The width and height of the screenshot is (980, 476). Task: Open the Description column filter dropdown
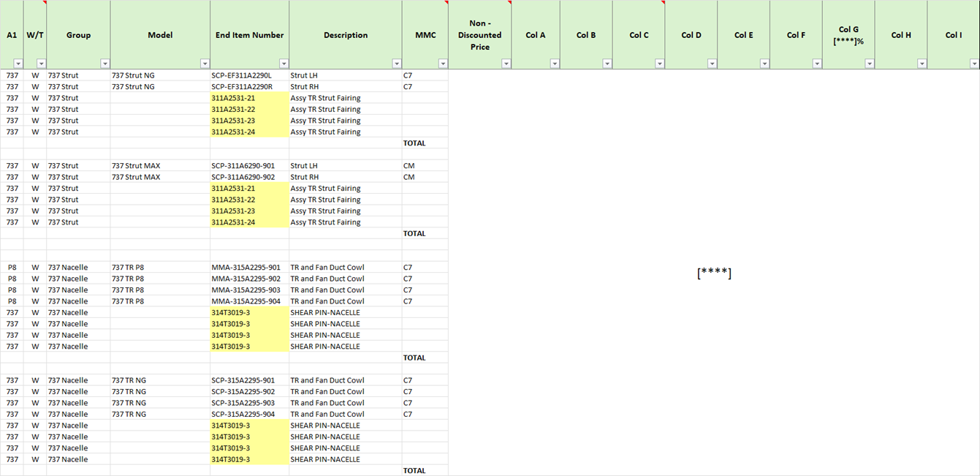pyautogui.click(x=396, y=64)
